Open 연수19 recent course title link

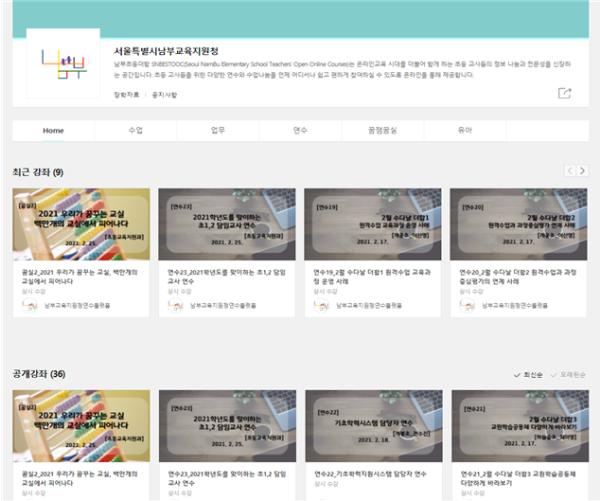[x=371, y=275]
